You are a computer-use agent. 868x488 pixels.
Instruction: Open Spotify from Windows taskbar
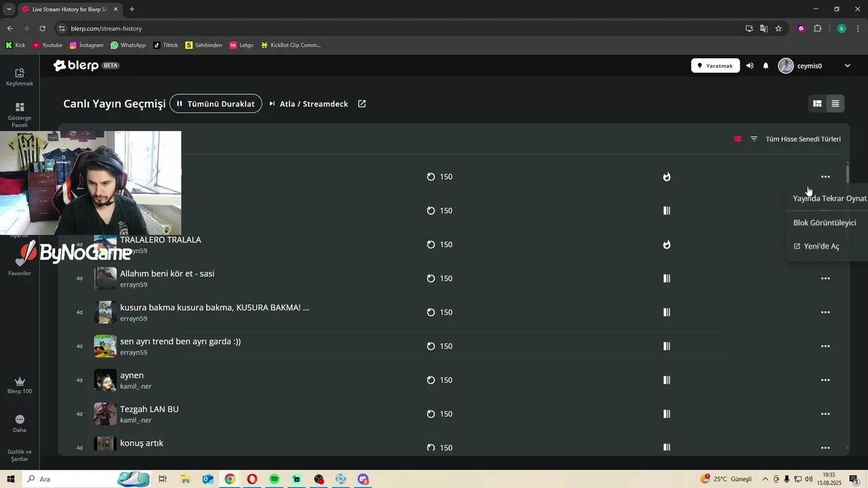point(275,479)
